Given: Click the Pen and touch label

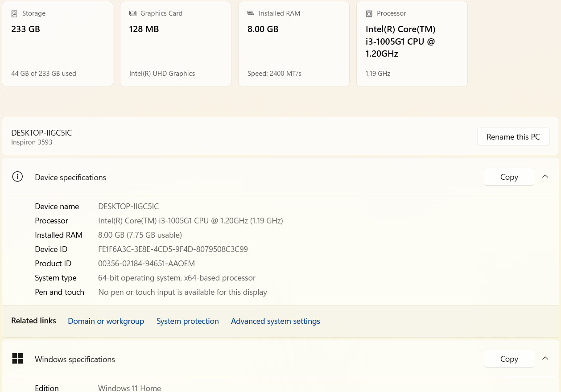Looking at the screenshot, I should [59, 292].
